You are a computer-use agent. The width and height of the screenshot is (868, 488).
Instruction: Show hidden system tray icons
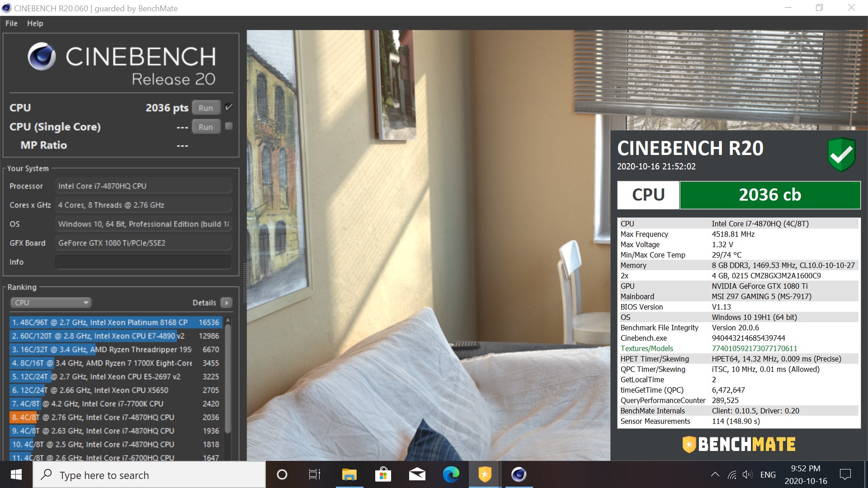click(x=715, y=474)
